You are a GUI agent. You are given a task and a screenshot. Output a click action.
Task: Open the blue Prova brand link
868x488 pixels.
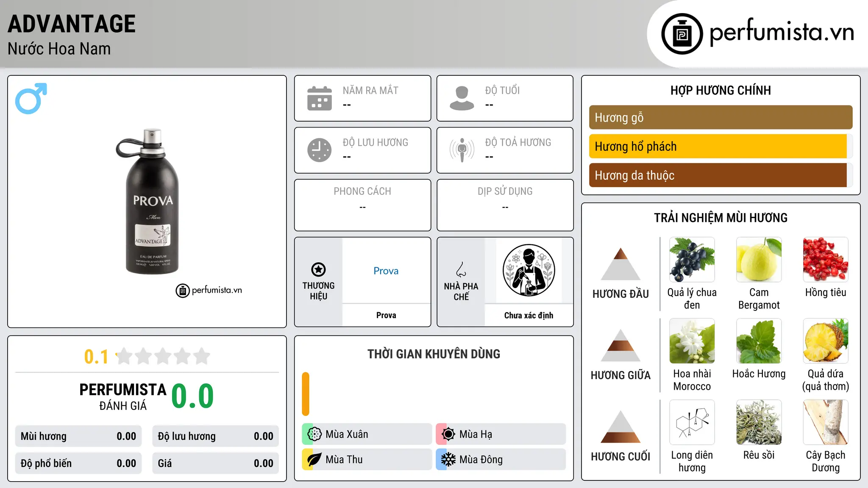(386, 271)
